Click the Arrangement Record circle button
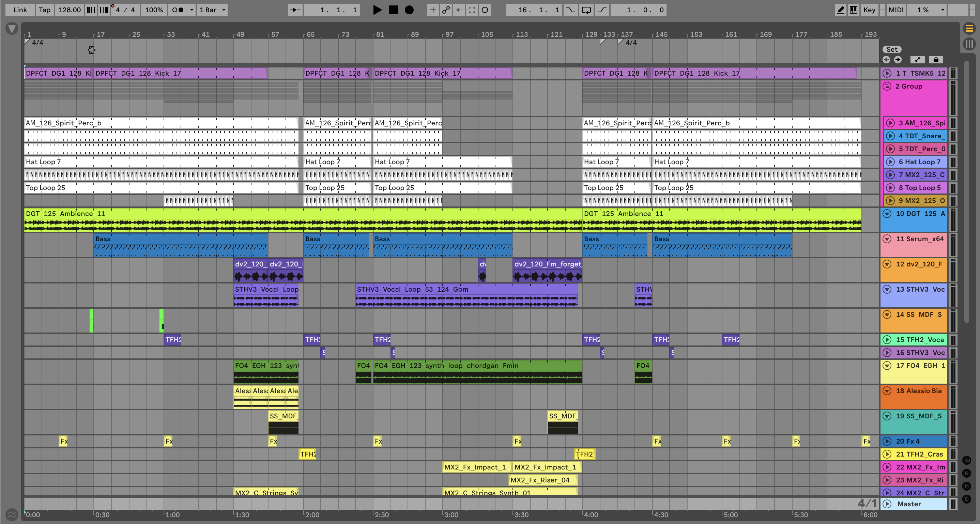The height and width of the screenshot is (524, 980). [409, 10]
